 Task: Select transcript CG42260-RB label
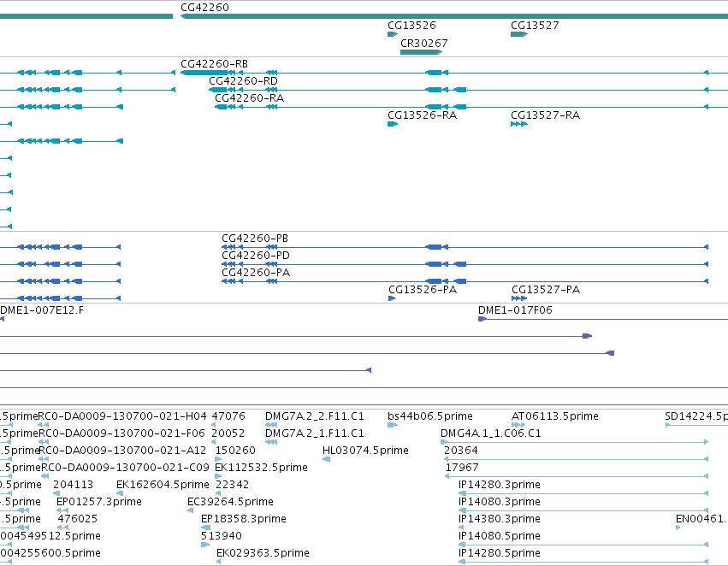pyautogui.click(x=215, y=64)
